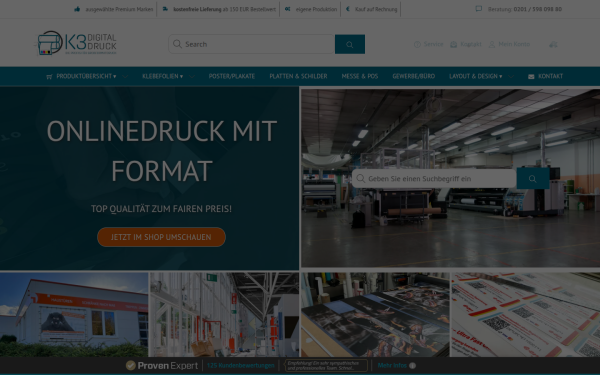
Task: Focus the top Search input field
Action: 252,44
